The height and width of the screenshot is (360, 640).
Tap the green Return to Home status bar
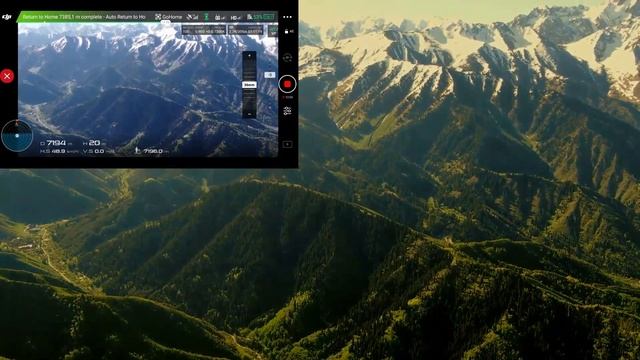pos(84,17)
